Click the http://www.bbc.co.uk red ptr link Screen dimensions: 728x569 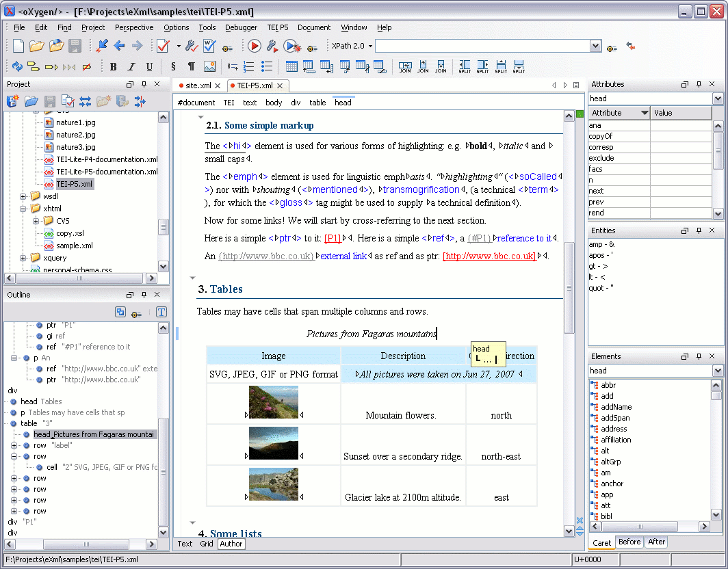(489, 256)
